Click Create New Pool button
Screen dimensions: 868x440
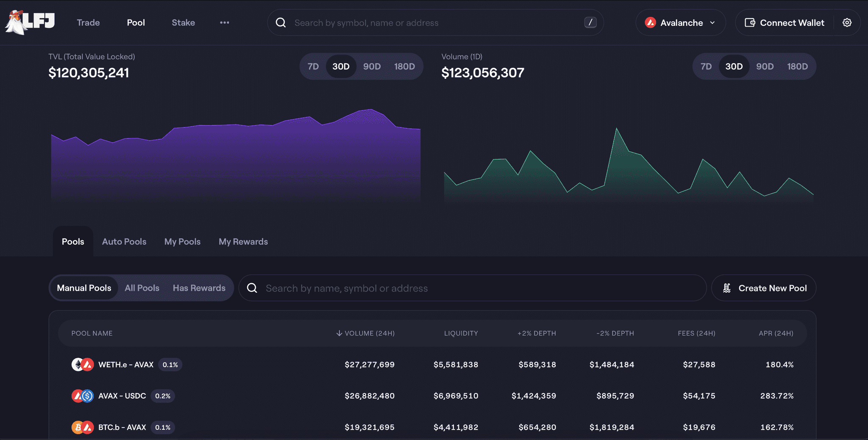(x=764, y=288)
